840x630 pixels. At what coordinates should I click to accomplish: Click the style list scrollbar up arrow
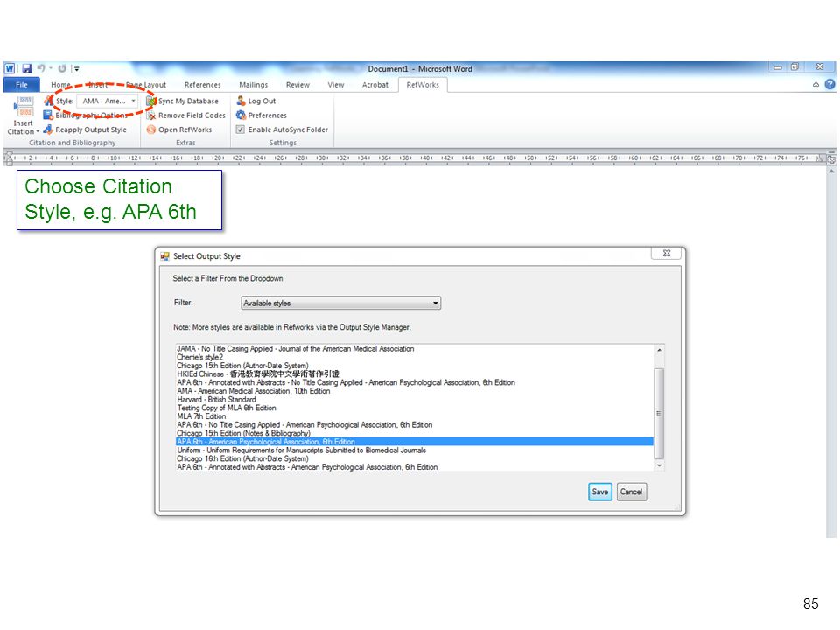[x=660, y=350]
